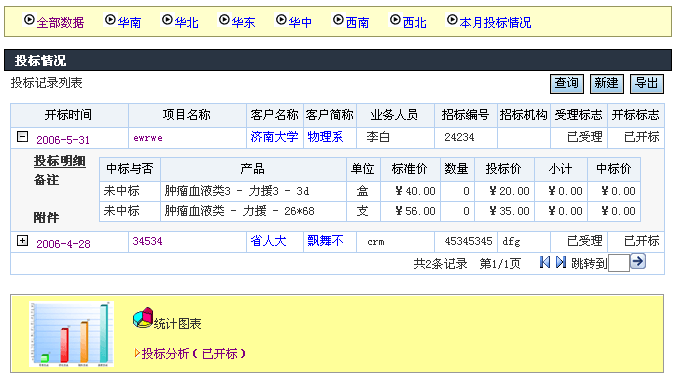Screen dimensions: 680x378
Task: Click the 新建 button
Action: point(607,83)
